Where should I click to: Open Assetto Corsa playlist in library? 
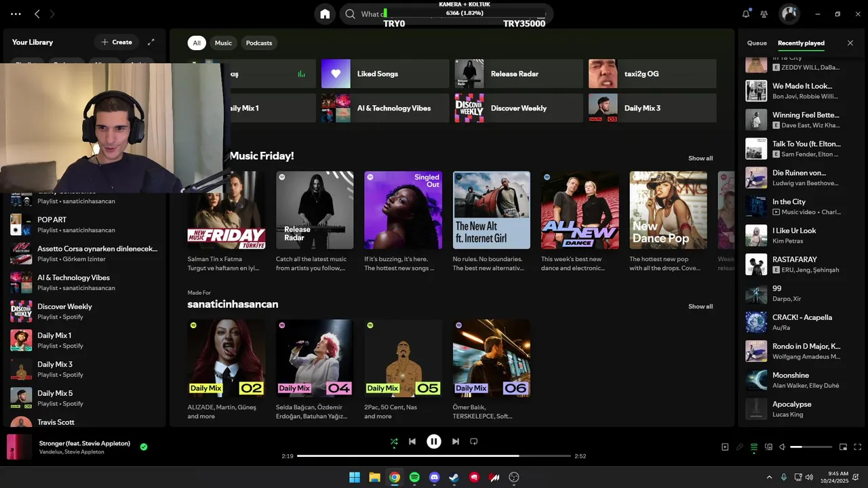85,253
